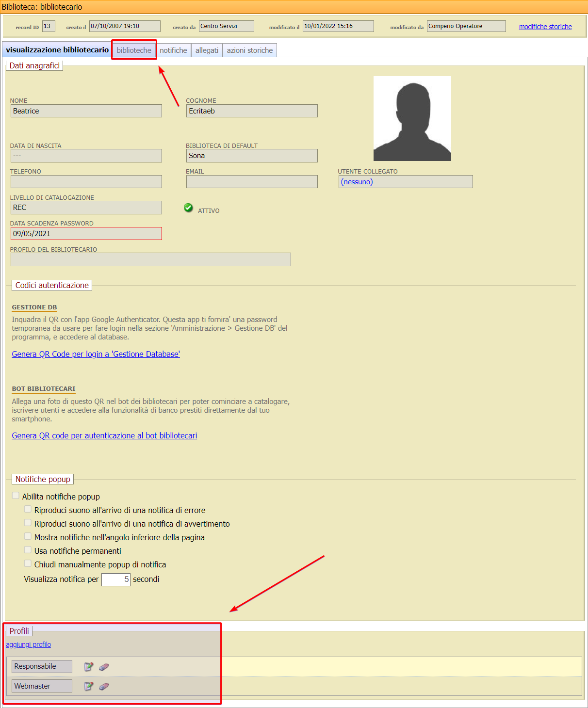
Task: Click the edit icon for Webmaster profile
Action: (88, 686)
